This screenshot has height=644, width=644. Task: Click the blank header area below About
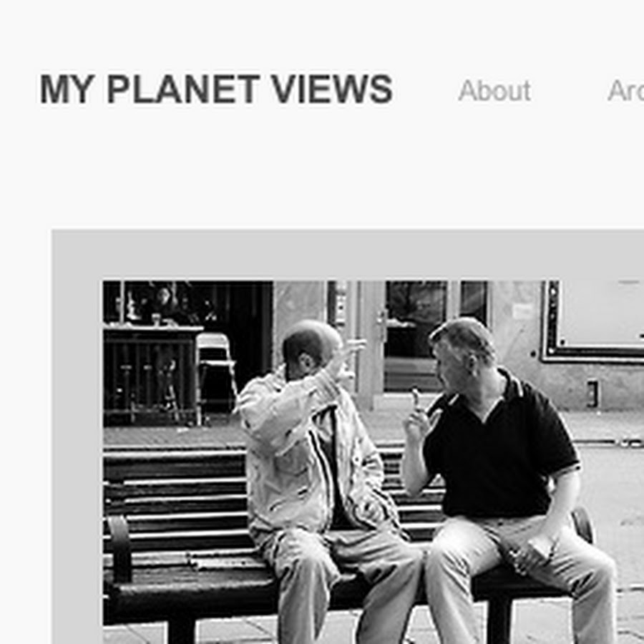(494, 165)
